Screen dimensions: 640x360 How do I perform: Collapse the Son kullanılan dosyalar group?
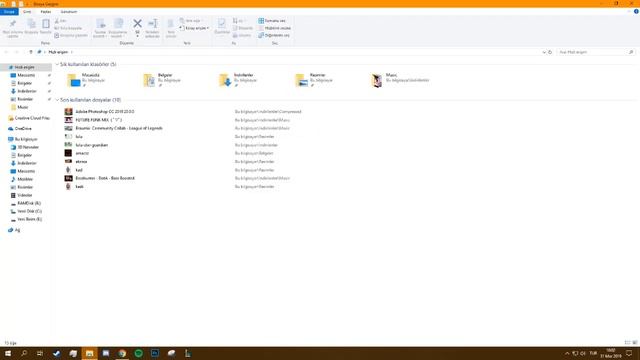pos(57,100)
